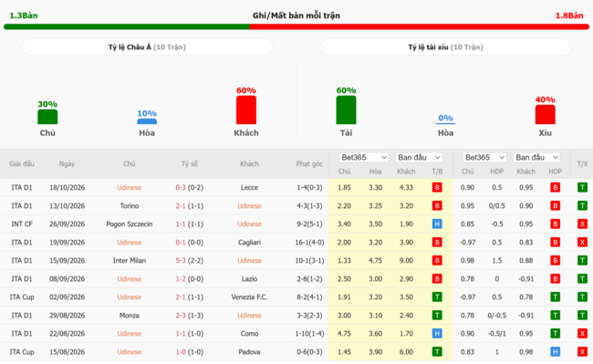Click Torino team name
The image size is (593, 364).
click(x=130, y=206)
